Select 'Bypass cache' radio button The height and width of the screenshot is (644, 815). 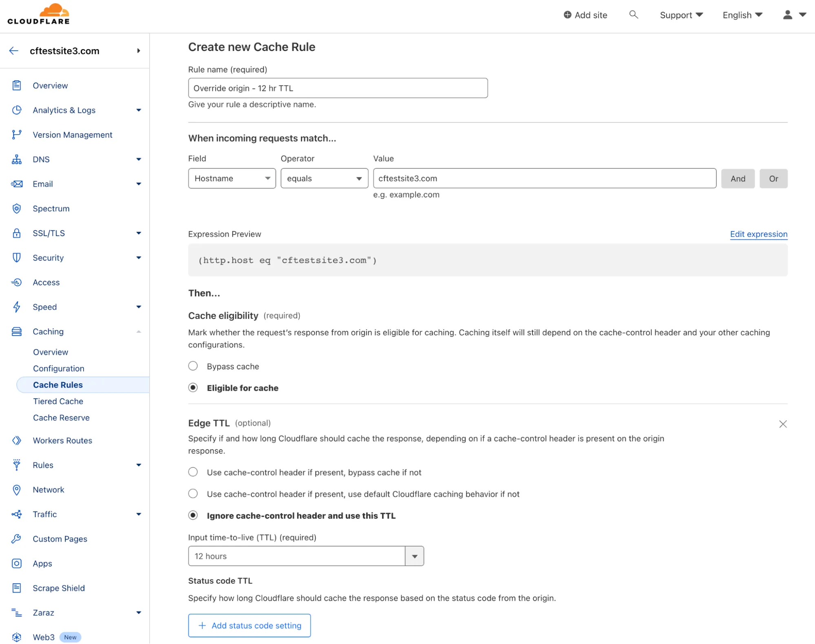click(x=193, y=366)
